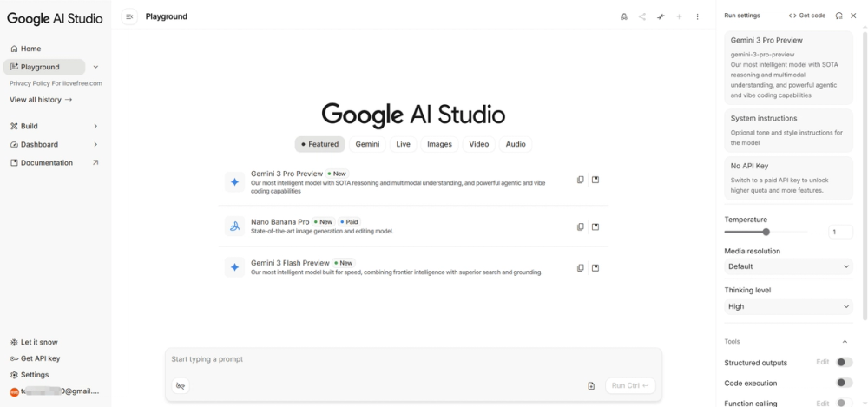Click the Gemini 3 Pro Preview star icon
Screen dimensions: 868x407
click(234, 181)
